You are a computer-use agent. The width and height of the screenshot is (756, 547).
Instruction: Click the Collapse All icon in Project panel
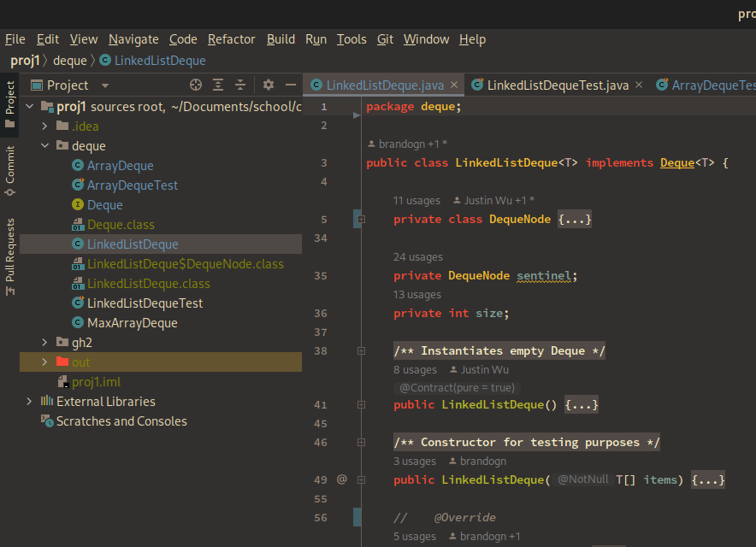(240, 85)
